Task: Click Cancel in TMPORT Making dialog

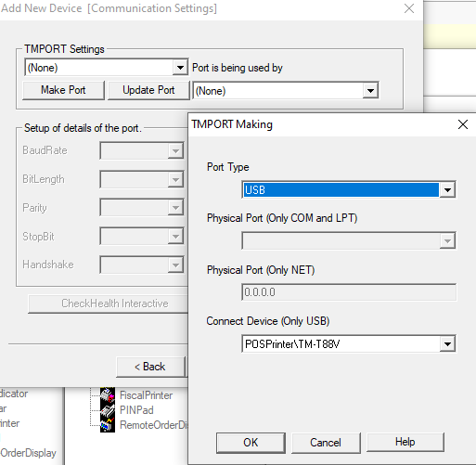Action: pos(326,443)
